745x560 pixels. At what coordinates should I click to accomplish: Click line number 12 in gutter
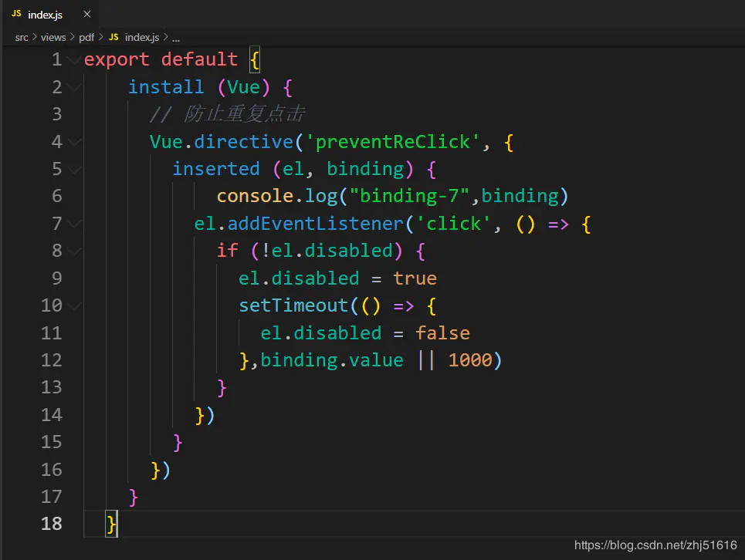pyautogui.click(x=51, y=360)
